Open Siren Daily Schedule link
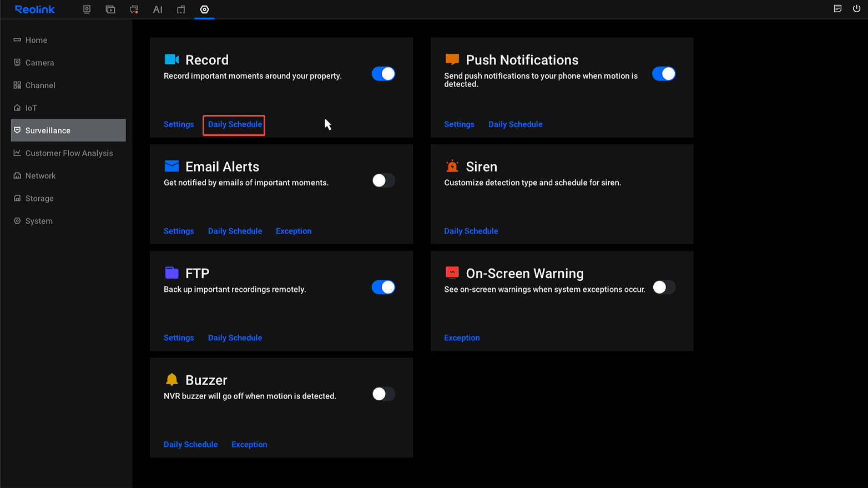 click(471, 231)
